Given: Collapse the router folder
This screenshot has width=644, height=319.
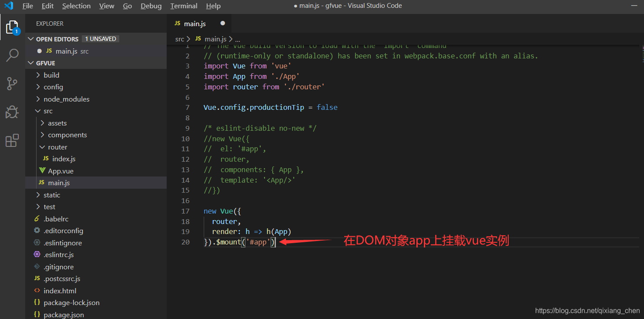Looking at the screenshot, I should click(x=96, y=147).
